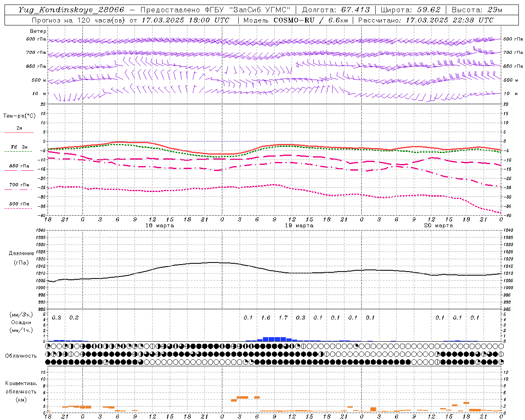525x420 pixels.
Task: Click the 'Широта: 59.62' latitude value
Action: coord(410,10)
